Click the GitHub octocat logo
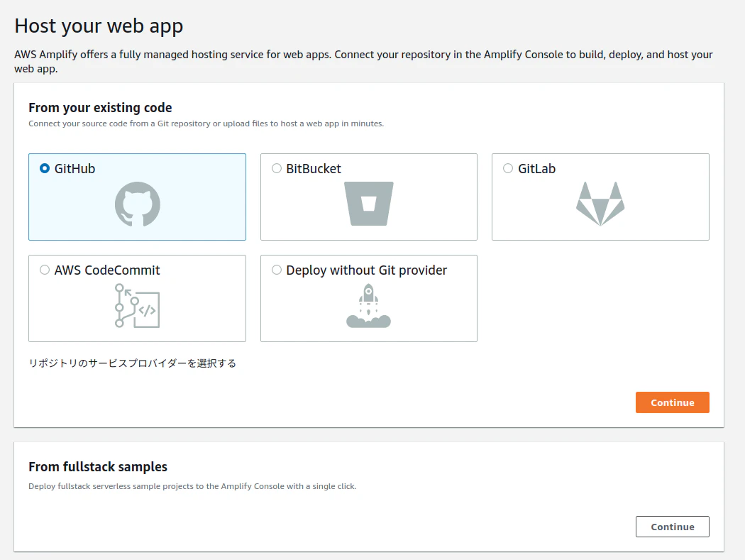The image size is (745, 560). tap(138, 204)
